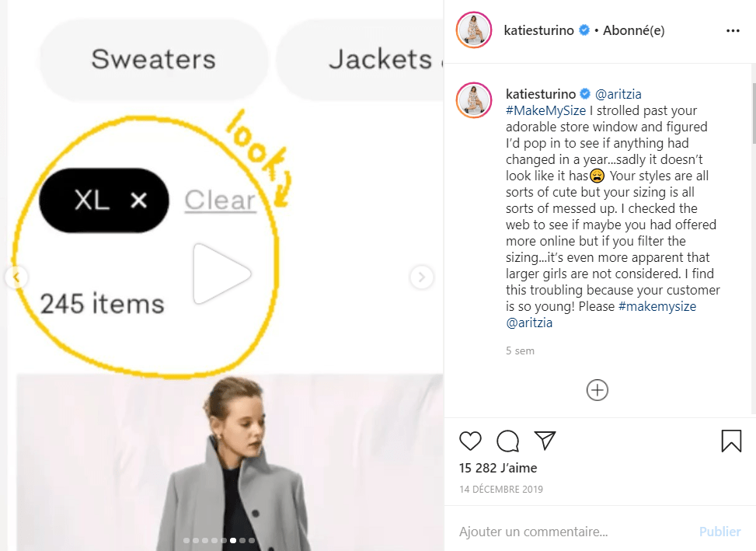
Task: Open the three-dots more options menu
Action: (733, 30)
